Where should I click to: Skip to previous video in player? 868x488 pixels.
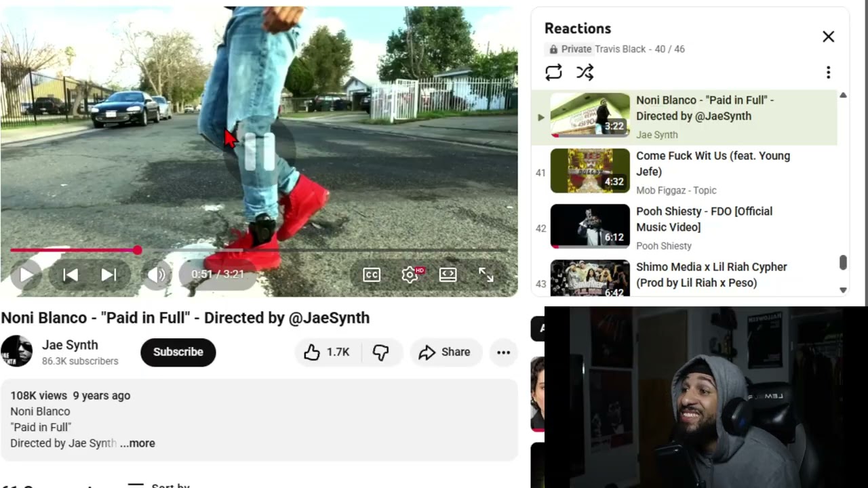click(x=70, y=274)
